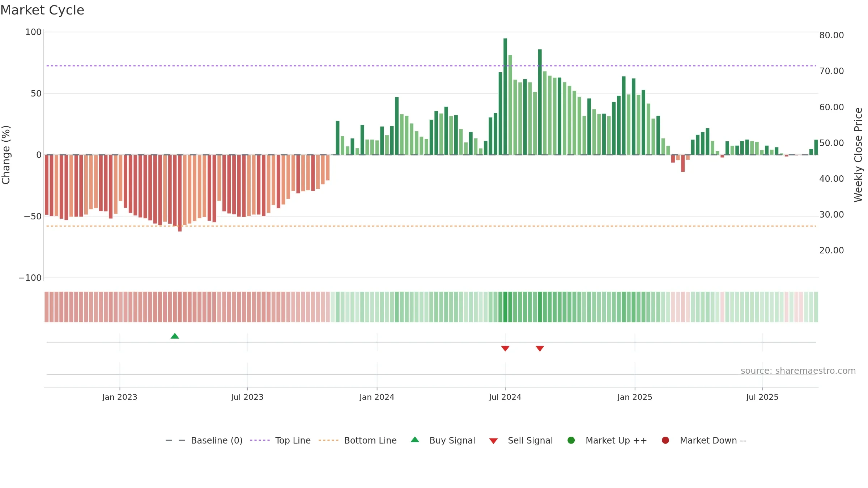Viewport: 868px width, 488px height.
Task: Click the first red sell signal marker at Jul 2024
Action: point(505,348)
